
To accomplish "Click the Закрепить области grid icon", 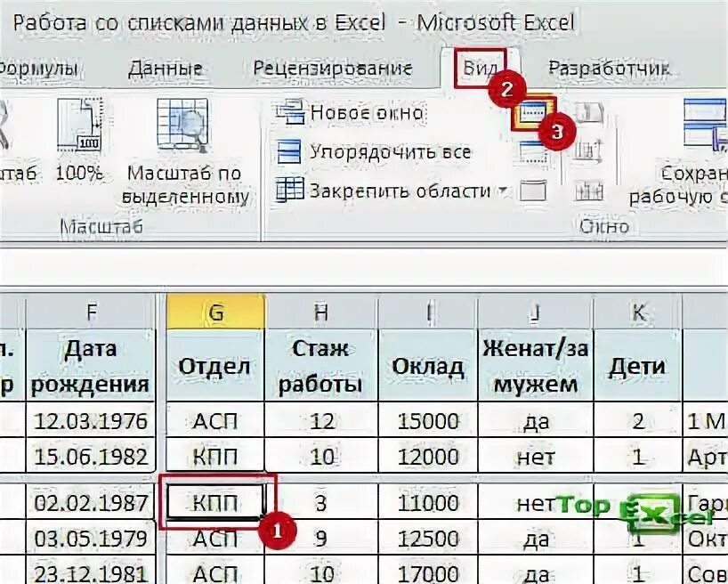I will (290, 191).
